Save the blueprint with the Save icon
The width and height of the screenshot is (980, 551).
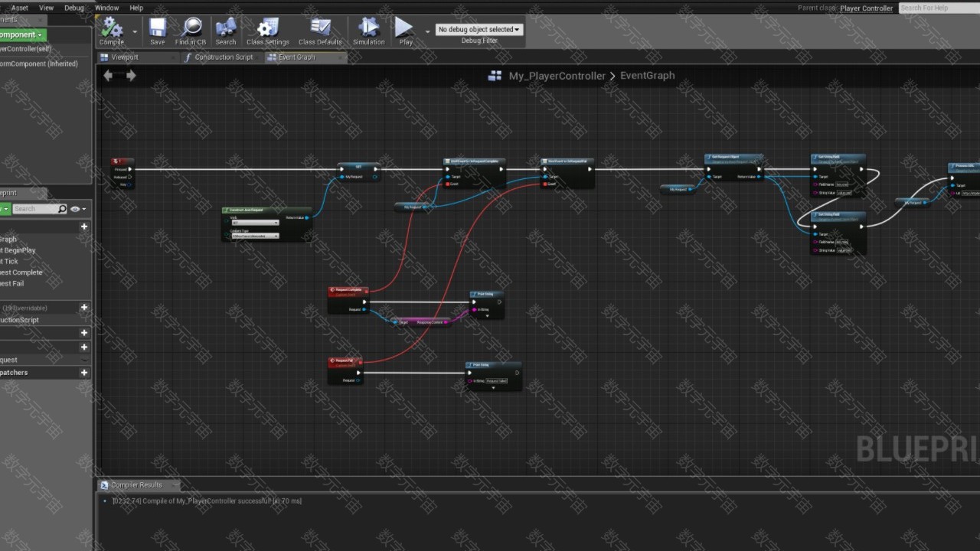point(157,31)
